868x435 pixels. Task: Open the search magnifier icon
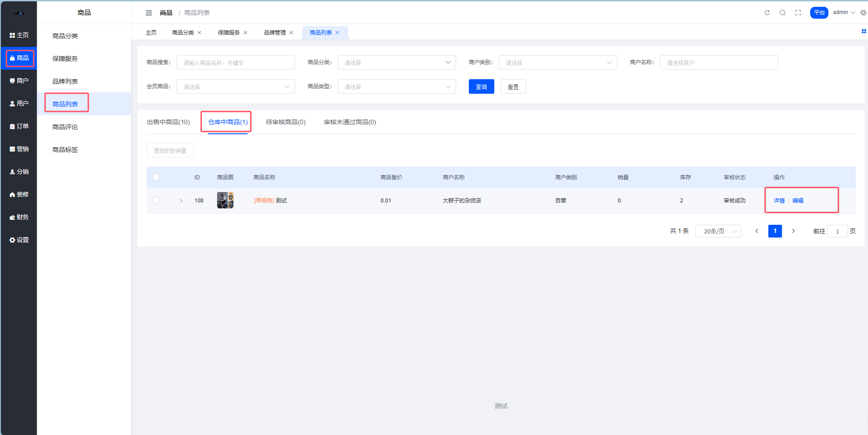click(x=782, y=13)
